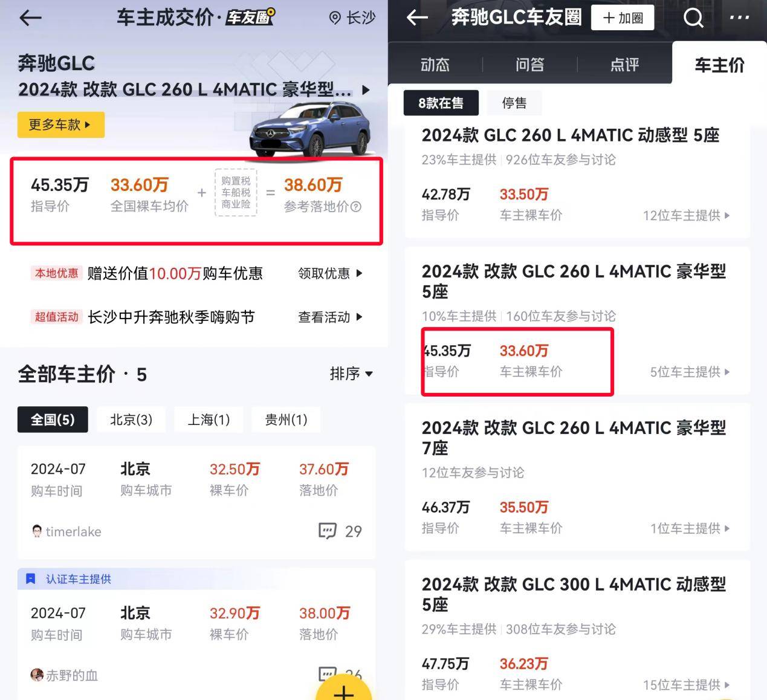This screenshot has height=700, width=767.
Task: Tap username 赤野的血
Action: 72,675
